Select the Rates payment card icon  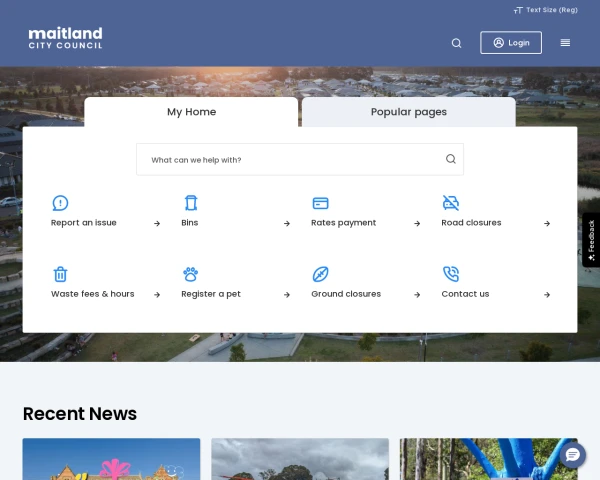coord(320,203)
